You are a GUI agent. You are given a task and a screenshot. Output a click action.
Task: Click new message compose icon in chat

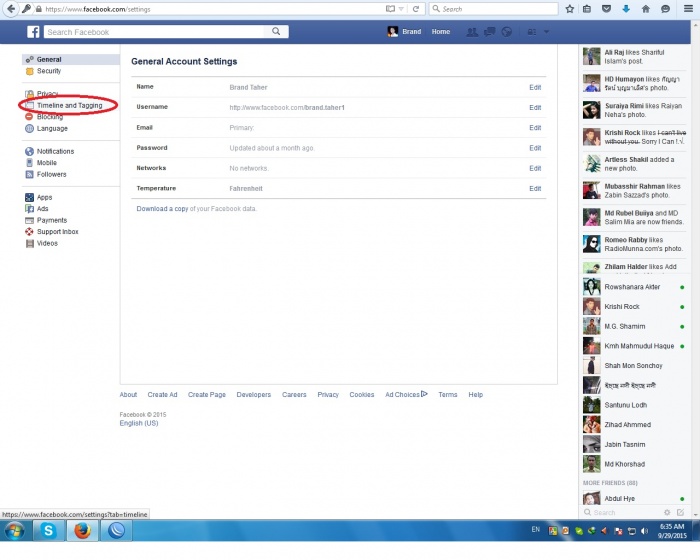[x=680, y=513]
